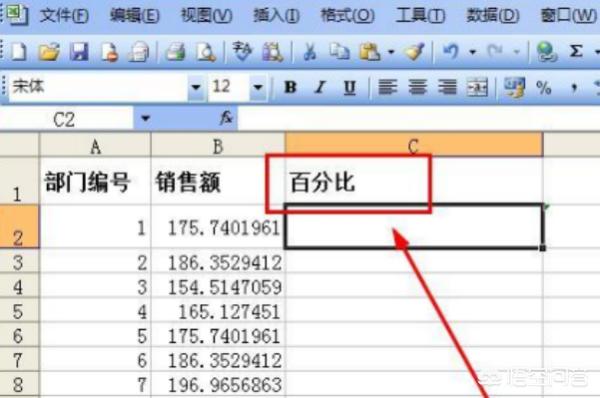
Task: Click the Undo arrow icon
Action: click(450, 51)
